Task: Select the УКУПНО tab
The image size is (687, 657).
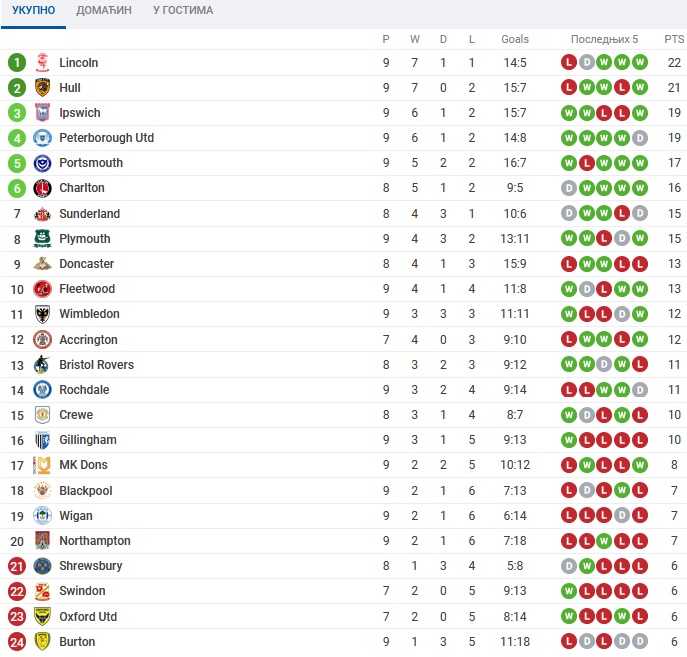Action: tap(33, 10)
